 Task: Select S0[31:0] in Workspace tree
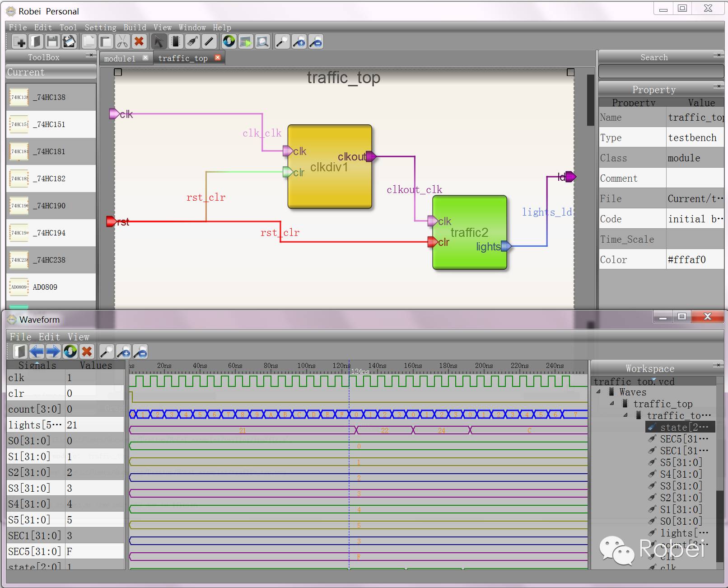(x=681, y=521)
